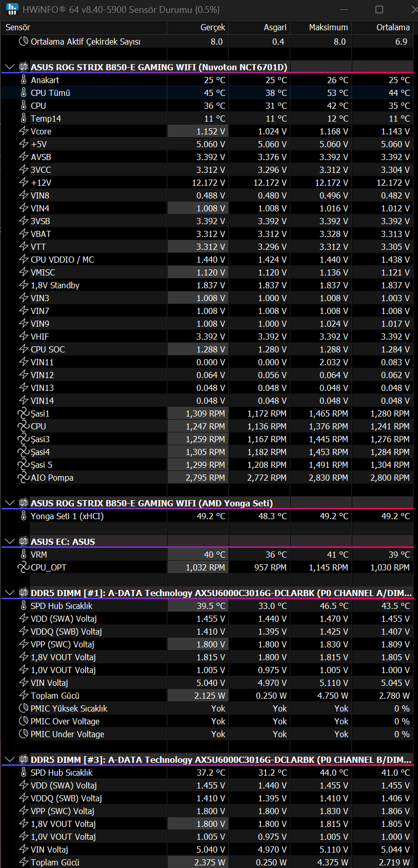Click the chip icon of the DDR5 DIMM [#1] group

(24, 593)
